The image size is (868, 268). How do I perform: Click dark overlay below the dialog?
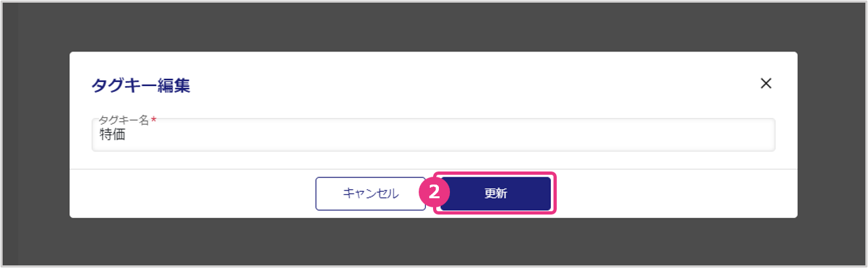pyautogui.click(x=434, y=243)
